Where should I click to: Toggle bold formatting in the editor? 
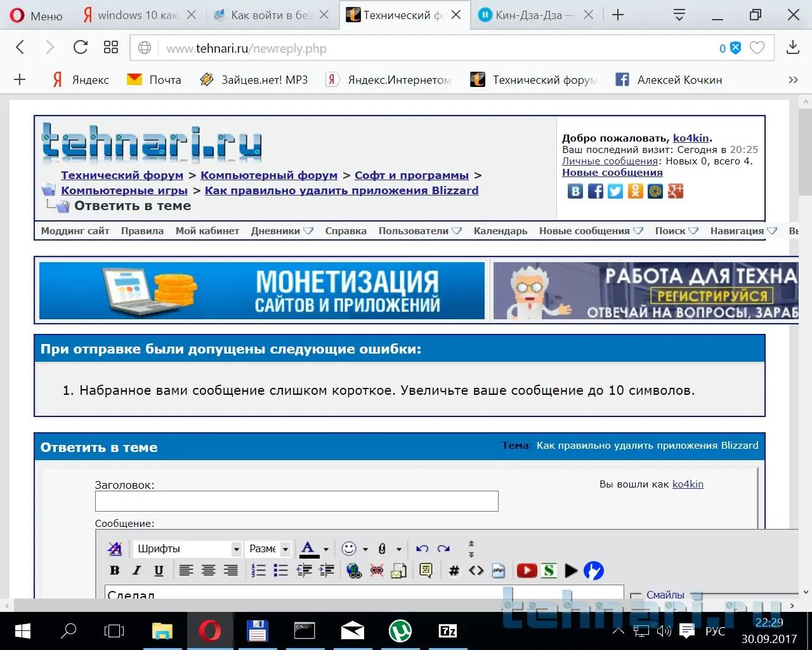pos(115,571)
